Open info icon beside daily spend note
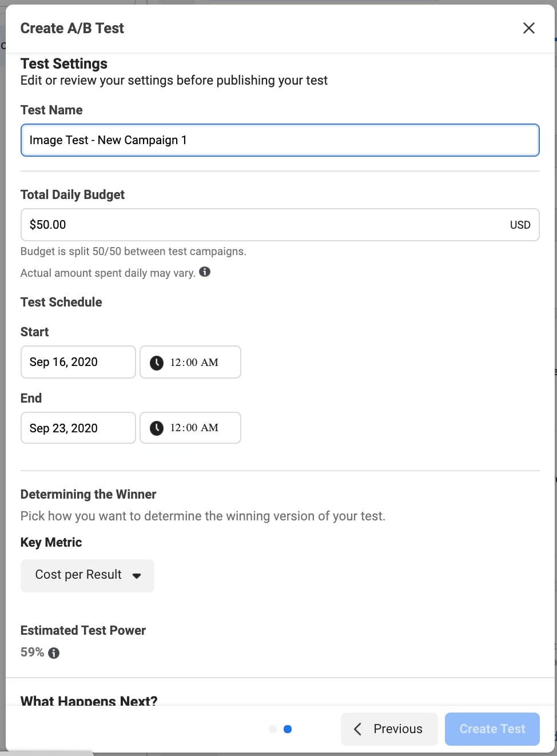Viewport: 557px width, 756px height. tap(205, 272)
